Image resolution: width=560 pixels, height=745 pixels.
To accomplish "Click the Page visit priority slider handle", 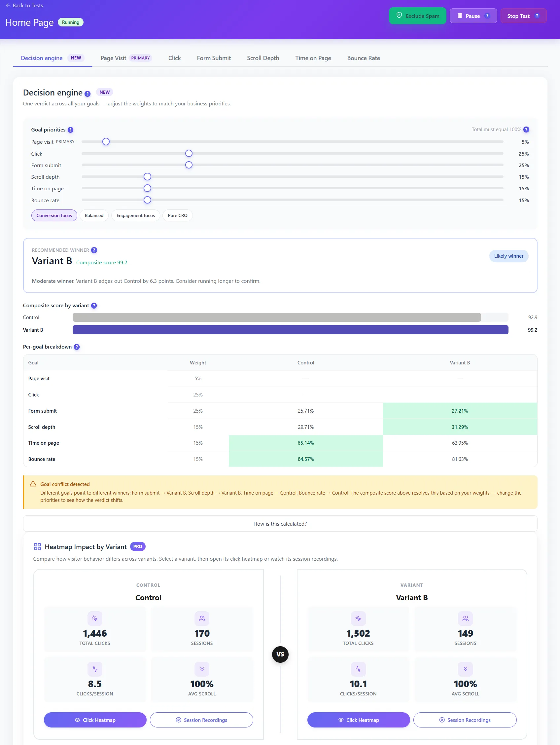I will 106,142.
